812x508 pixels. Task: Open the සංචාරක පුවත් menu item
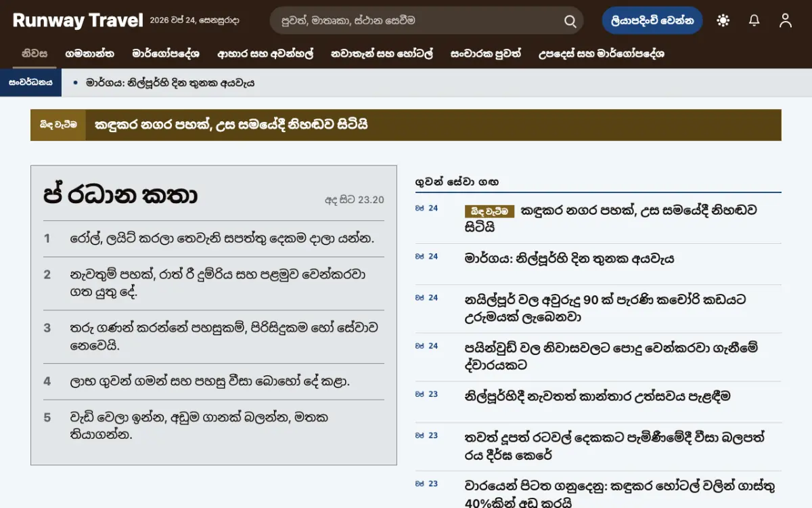point(486,54)
